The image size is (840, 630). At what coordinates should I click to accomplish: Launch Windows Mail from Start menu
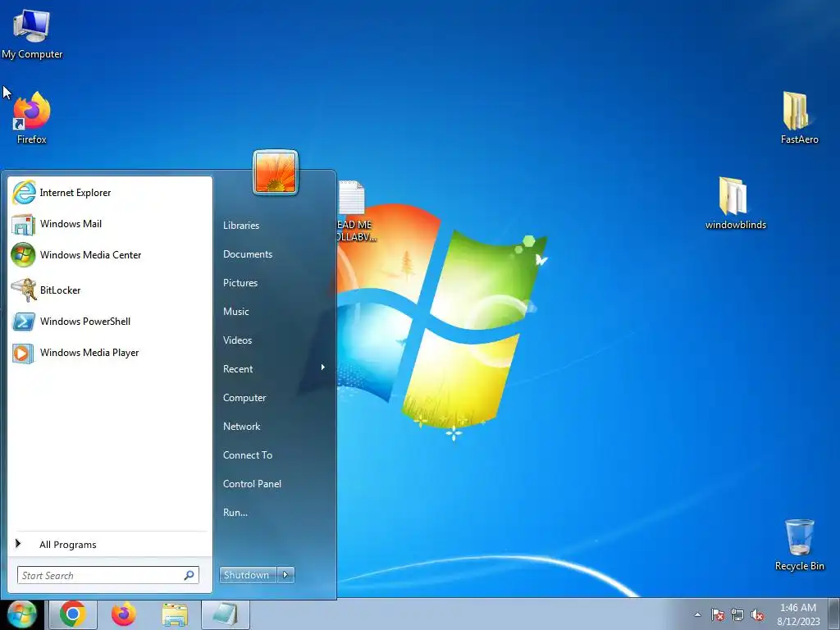[110, 224]
